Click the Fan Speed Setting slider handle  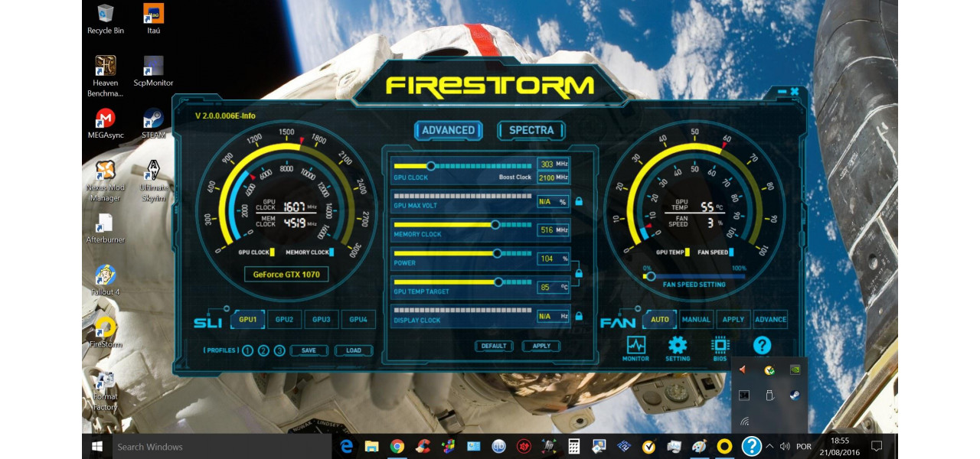click(x=651, y=276)
